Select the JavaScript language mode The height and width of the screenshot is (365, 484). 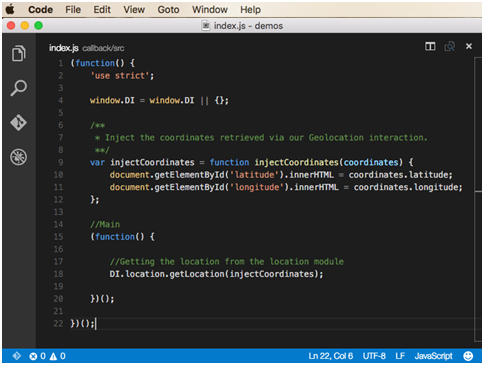[433, 356]
